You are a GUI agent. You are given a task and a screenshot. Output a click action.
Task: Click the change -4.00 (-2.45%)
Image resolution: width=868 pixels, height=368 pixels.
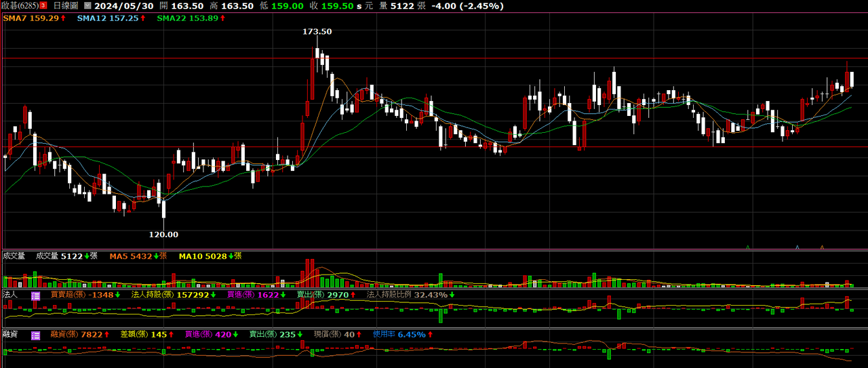click(x=468, y=5)
